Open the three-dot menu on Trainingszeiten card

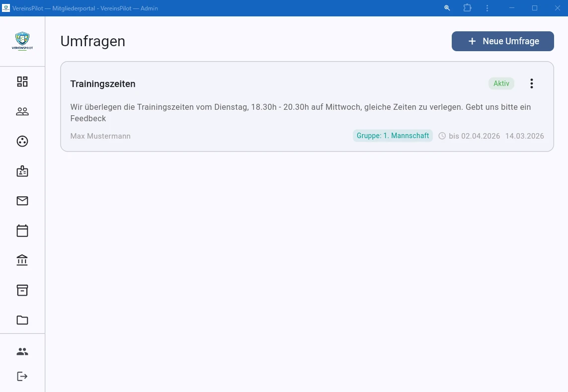pos(532,83)
